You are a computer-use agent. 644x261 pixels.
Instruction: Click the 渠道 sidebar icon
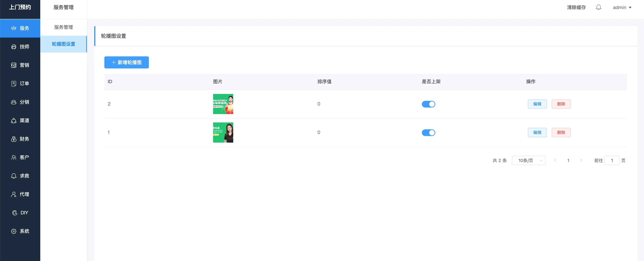[x=14, y=120]
